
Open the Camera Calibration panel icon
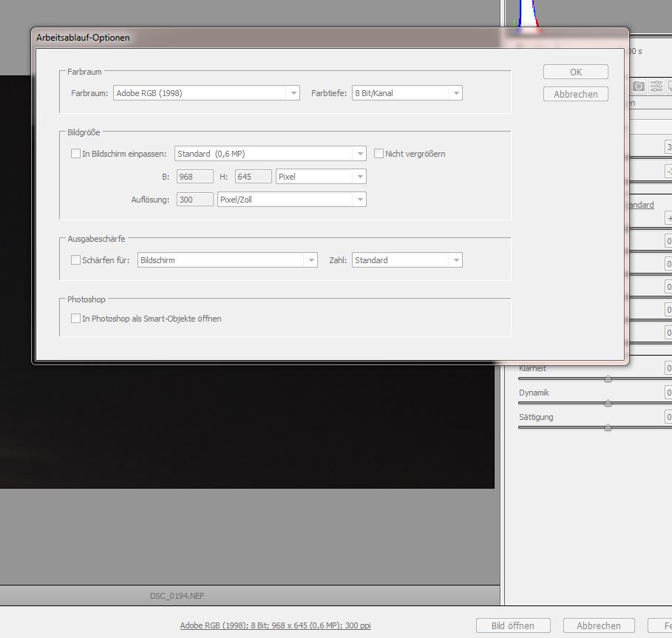tap(639, 86)
